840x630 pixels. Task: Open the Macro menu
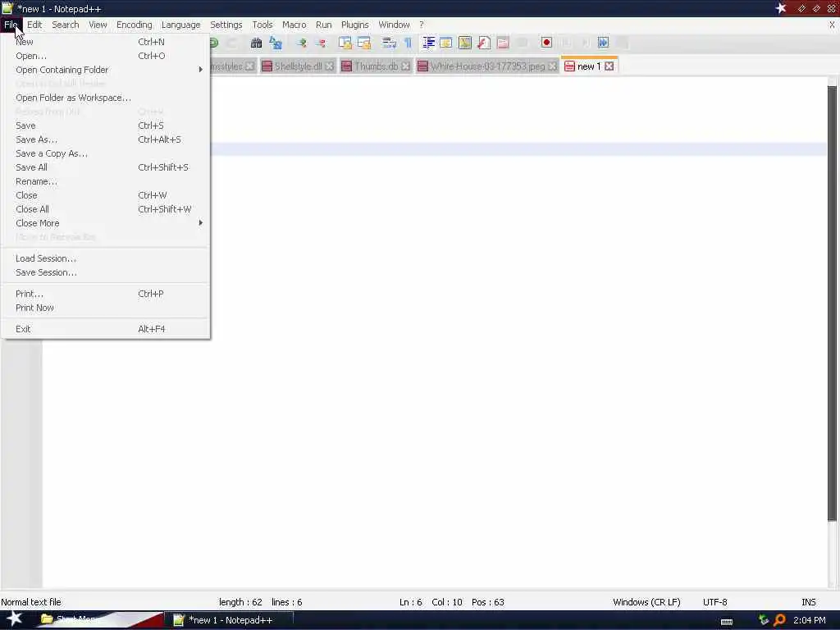[x=294, y=25]
